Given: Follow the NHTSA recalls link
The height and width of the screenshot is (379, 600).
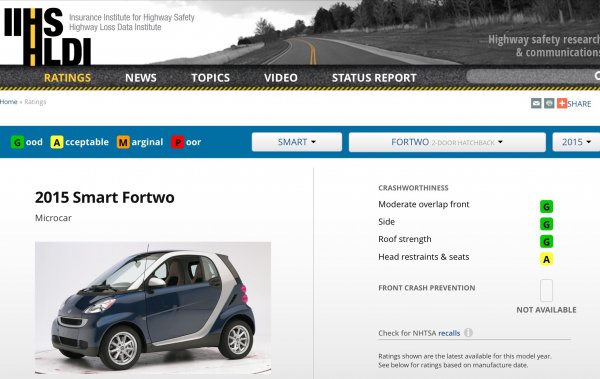Looking at the screenshot, I should [449, 333].
